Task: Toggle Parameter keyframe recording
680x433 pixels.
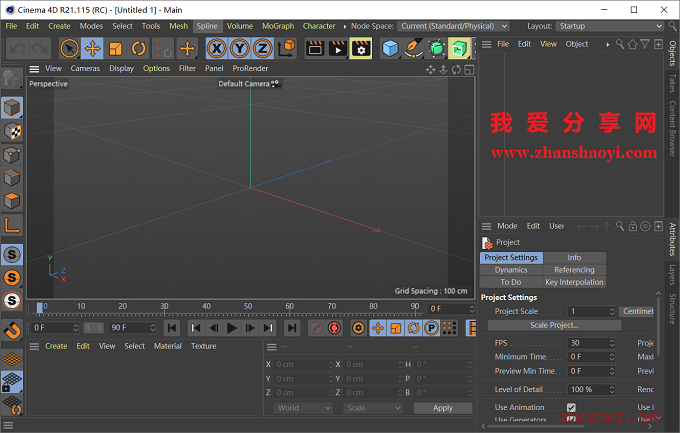Action: point(432,328)
